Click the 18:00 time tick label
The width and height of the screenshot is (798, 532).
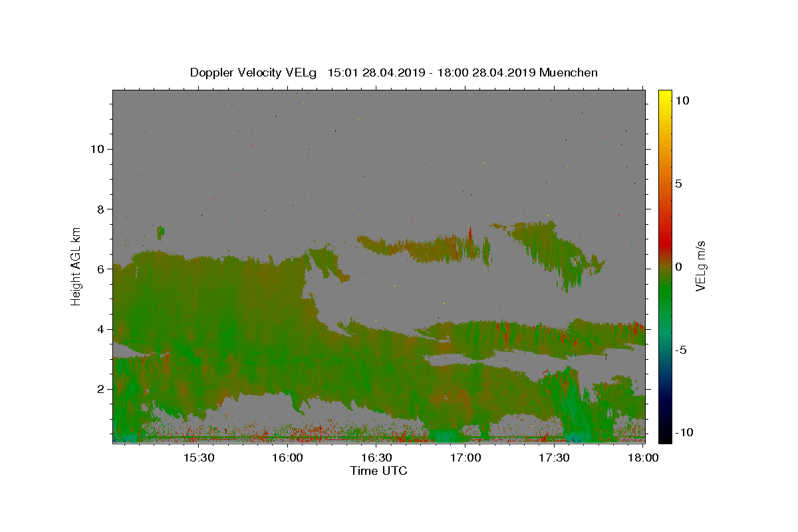coord(643,458)
